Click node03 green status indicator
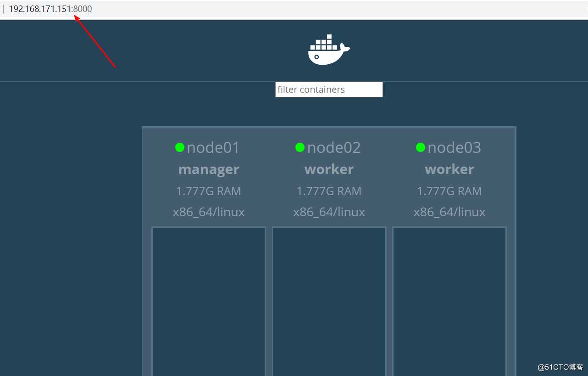The height and width of the screenshot is (376, 588). (x=421, y=147)
